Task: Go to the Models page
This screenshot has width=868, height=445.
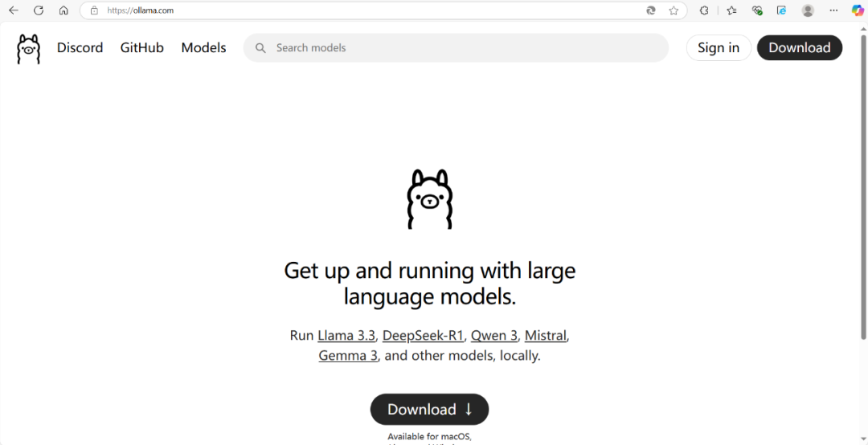Action: [x=203, y=47]
